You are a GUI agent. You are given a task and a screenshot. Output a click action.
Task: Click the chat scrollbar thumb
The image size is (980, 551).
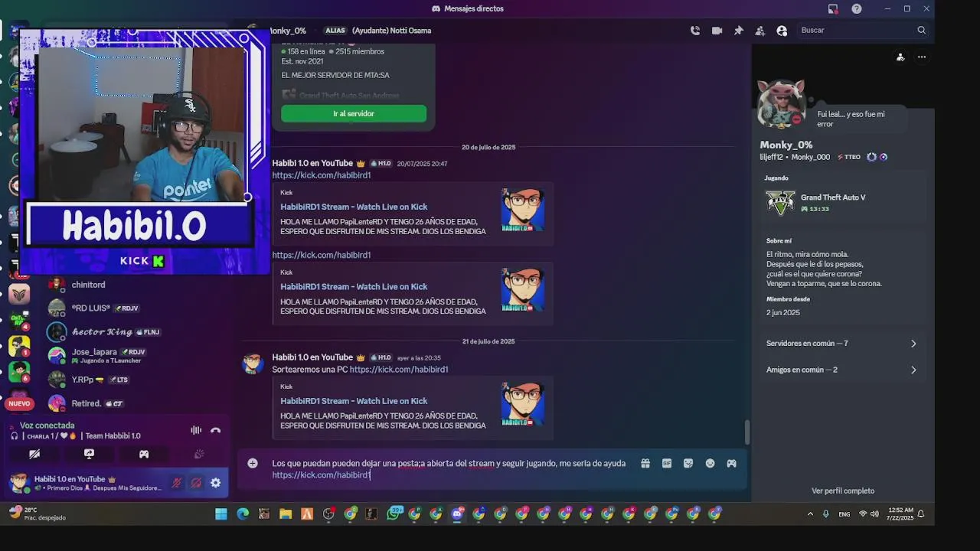747,433
